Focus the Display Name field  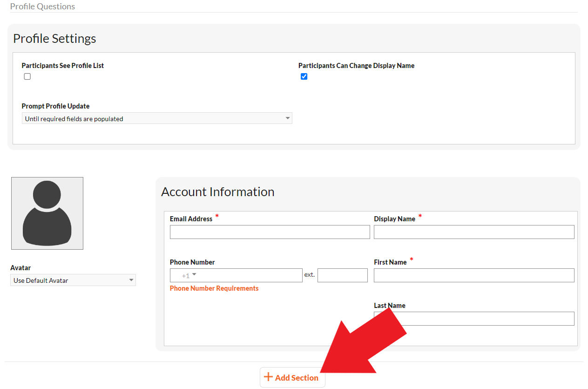pos(474,232)
